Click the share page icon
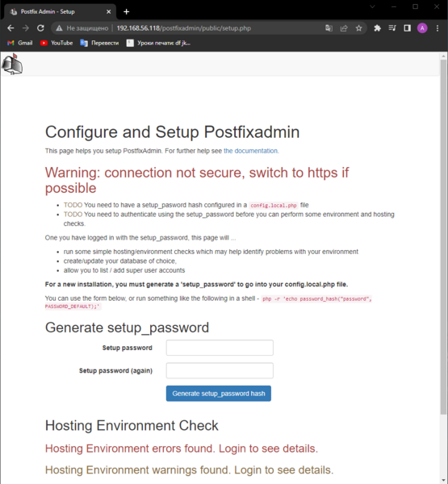Viewport: 448px width, 484px height. coord(344,28)
